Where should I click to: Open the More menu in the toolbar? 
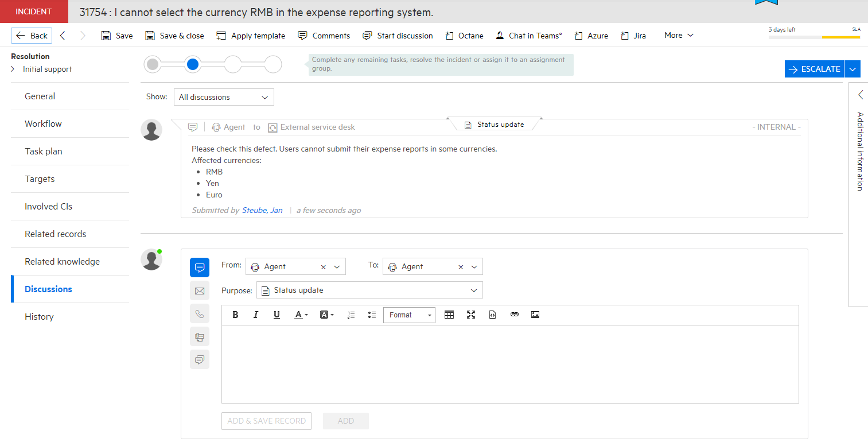(678, 35)
